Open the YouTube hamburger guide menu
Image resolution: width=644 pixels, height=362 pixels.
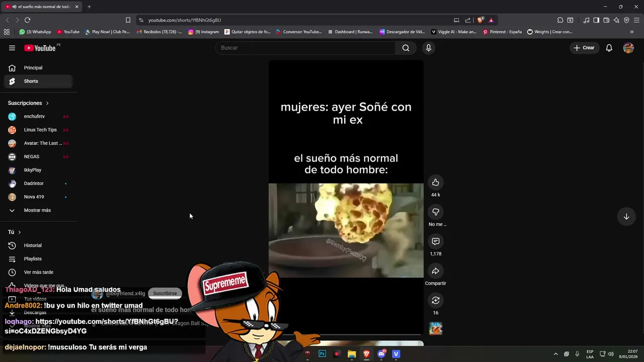(x=12, y=48)
